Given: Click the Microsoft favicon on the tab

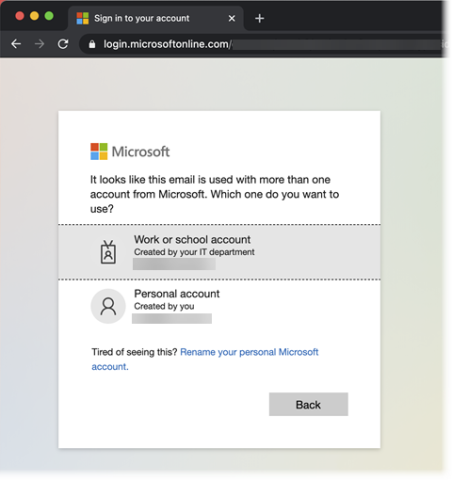Looking at the screenshot, I should 82,18.
